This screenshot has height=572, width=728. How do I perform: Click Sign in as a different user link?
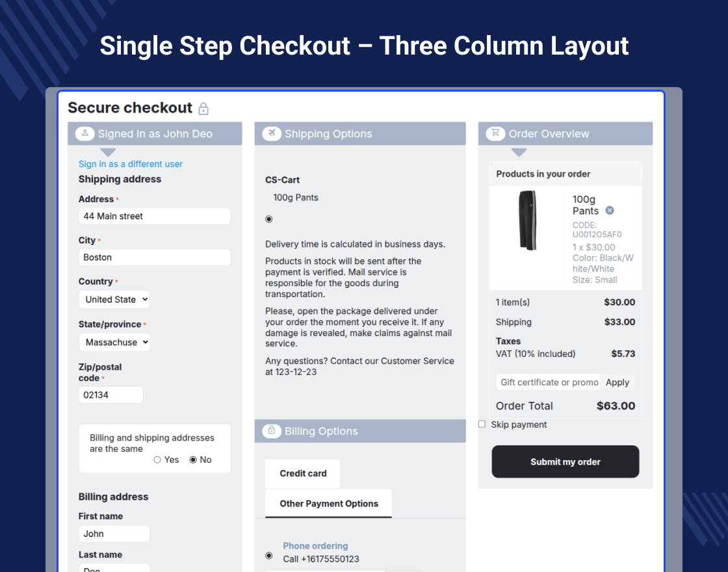pyautogui.click(x=131, y=164)
